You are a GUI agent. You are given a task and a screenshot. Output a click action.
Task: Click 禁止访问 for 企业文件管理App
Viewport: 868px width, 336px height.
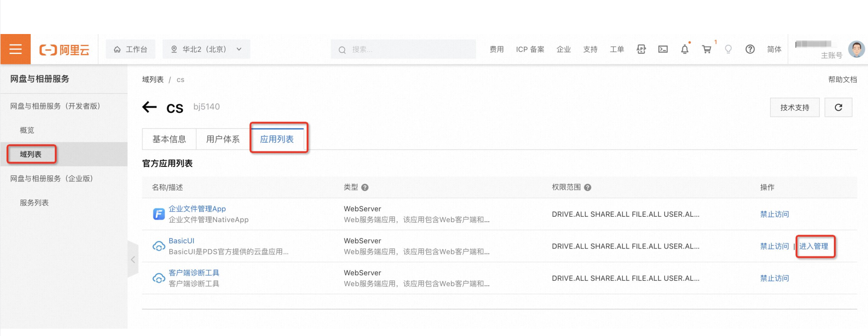point(774,214)
